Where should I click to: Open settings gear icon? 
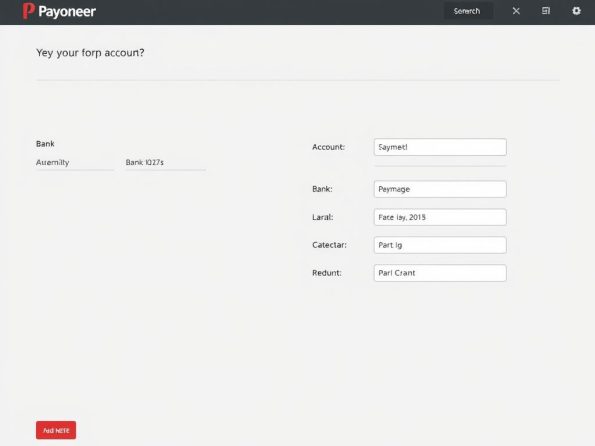pyautogui.click(x=576, y=11)
